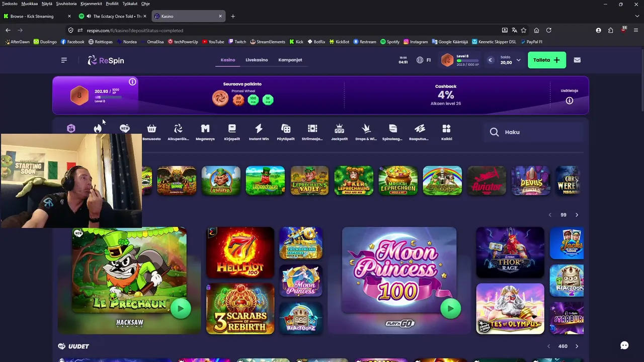Open the Kampanjat navigation tab
The height and width of the screenshot is (362, 644).
pyautogui.click(x=290, y=60)
